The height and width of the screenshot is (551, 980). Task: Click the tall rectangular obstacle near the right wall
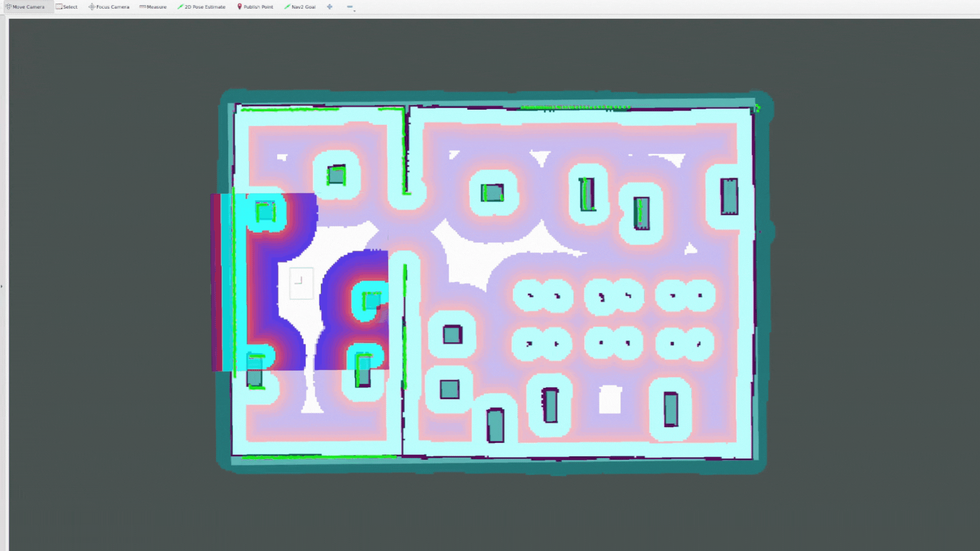(729, 196)
